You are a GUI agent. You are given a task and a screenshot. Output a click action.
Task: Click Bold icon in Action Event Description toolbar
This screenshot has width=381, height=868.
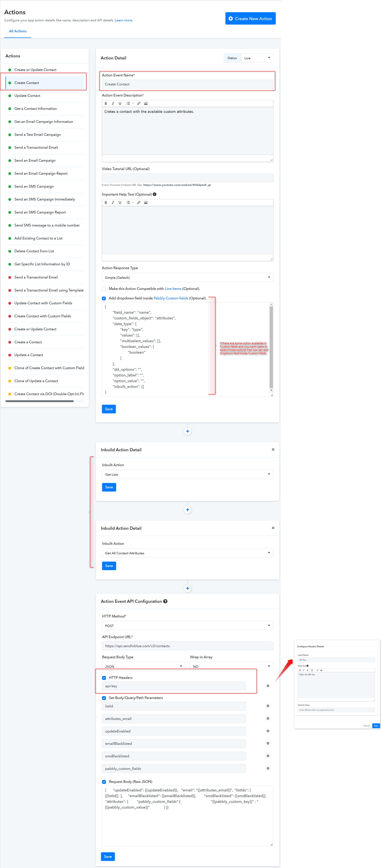(x=106, y=104)
